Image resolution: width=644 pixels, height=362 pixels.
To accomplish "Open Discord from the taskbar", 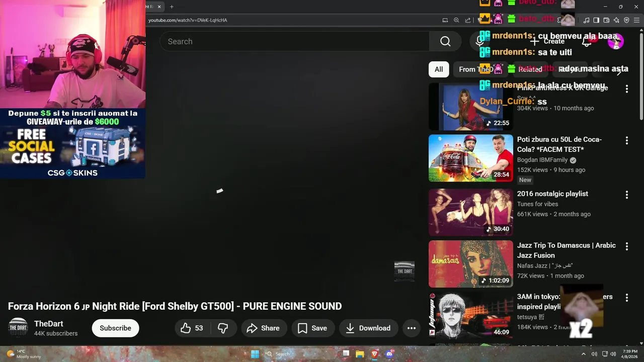I will point(389,354).
